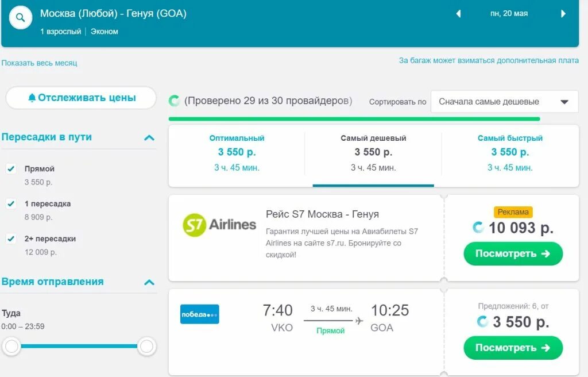Select the Самый быстрый tab
Image resolution: width=588 pixels, height=377 pixels.
pyautogui.click(x=510, y=153)
